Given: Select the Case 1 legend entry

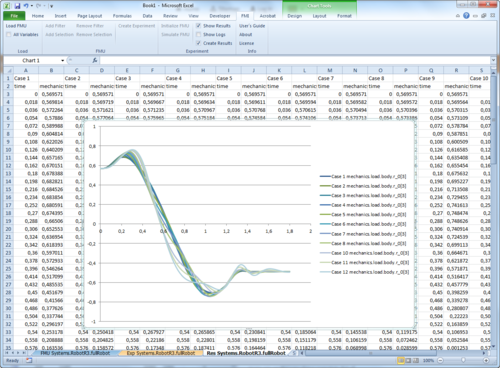Looking at the screenshot, I should coord(363,176).
